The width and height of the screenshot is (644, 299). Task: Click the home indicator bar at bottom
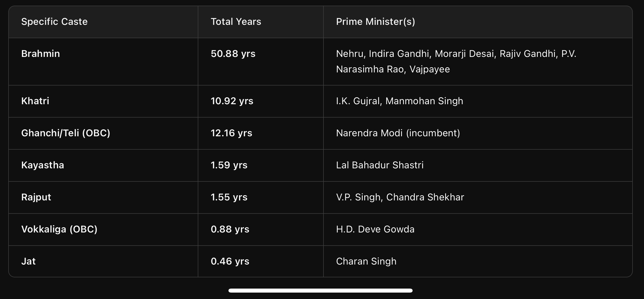(x=321, y=290)
